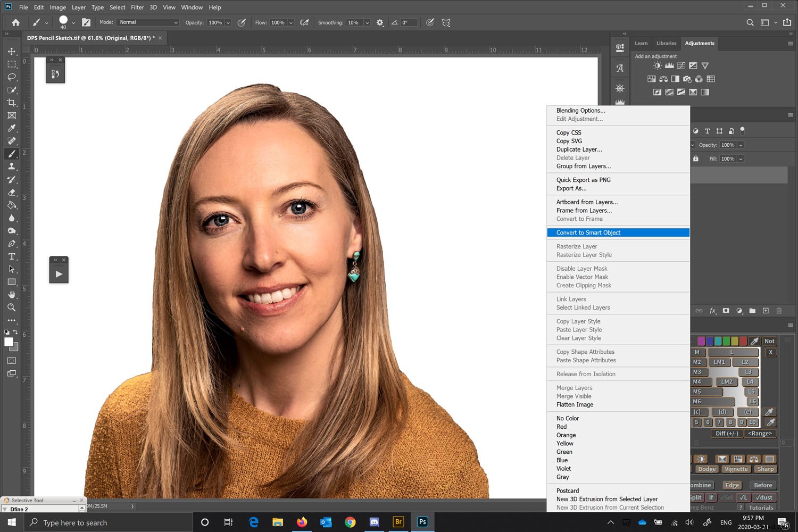Select the Type tool
798x532 pixels.
point(12,256)
